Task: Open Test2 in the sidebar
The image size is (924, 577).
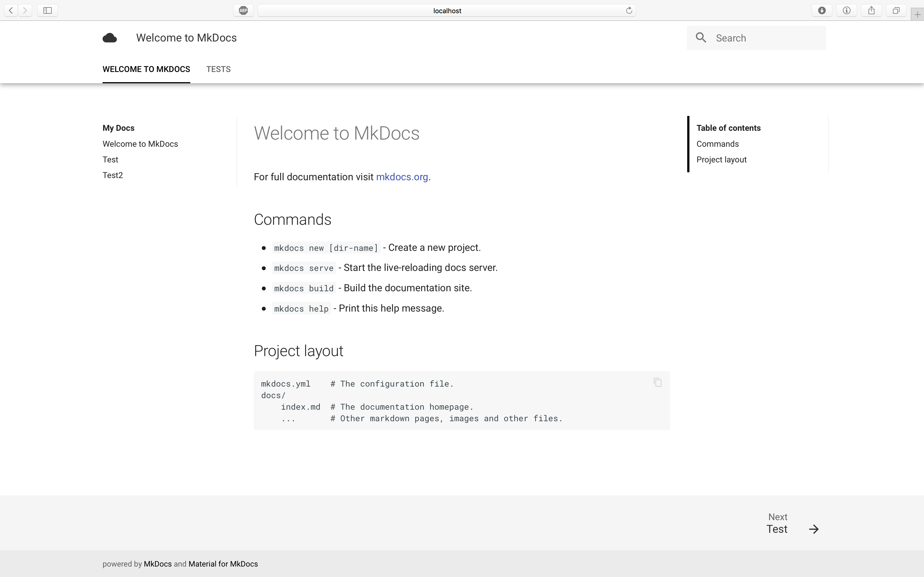Action: tap(112, 175)
